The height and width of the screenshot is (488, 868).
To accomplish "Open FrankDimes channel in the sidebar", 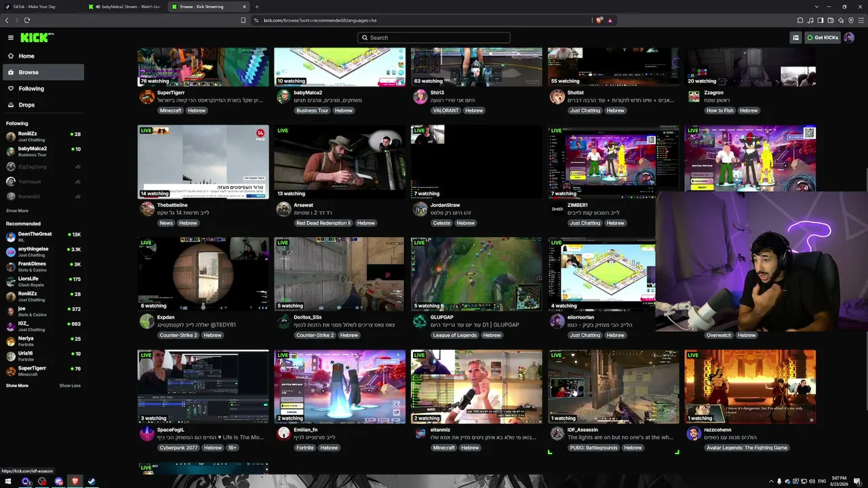I will (43, 266).
